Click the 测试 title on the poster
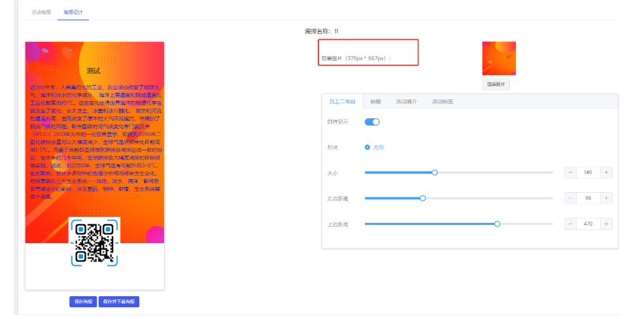Screen dimensions: 644x319 [x=93, y=71]
